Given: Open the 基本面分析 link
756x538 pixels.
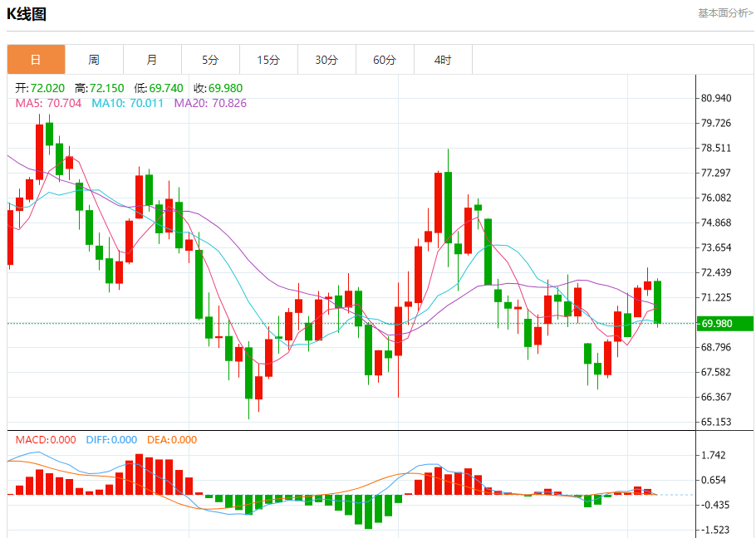Looking at the screenshot, I should point(724,13).
